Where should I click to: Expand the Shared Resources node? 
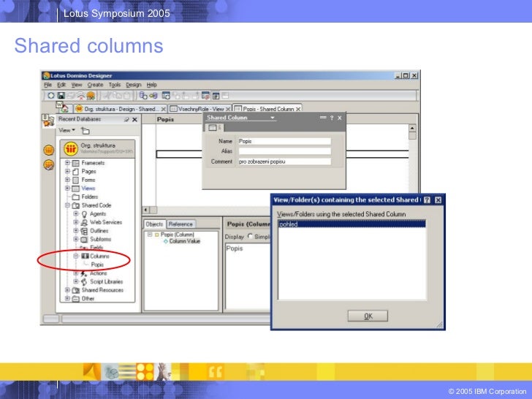coord(67,290)
